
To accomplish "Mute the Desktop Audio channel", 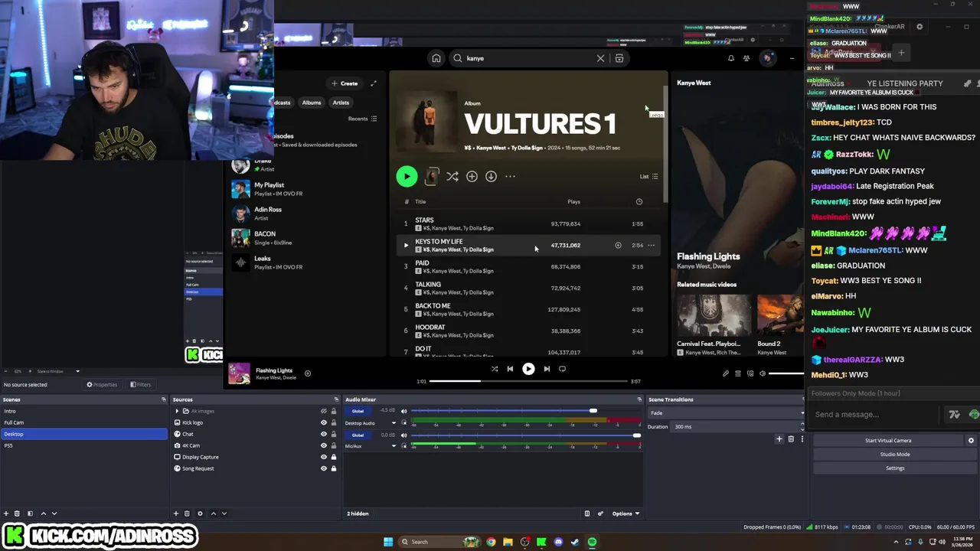I will (403, 411).
